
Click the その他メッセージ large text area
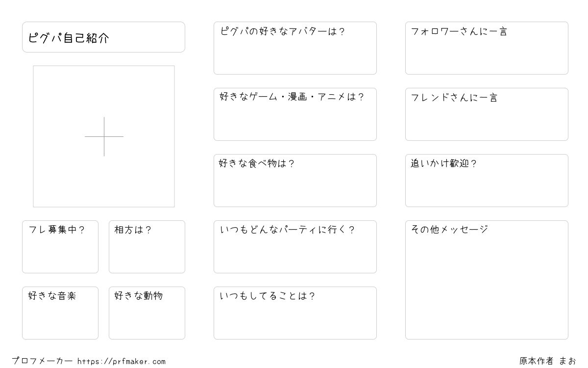point(487,280)
